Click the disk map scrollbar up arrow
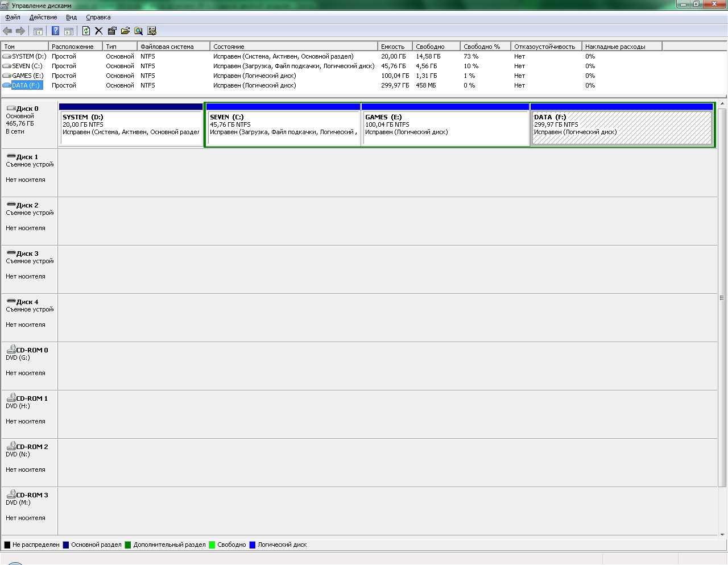728x565 pixels. tap(722, 104)
